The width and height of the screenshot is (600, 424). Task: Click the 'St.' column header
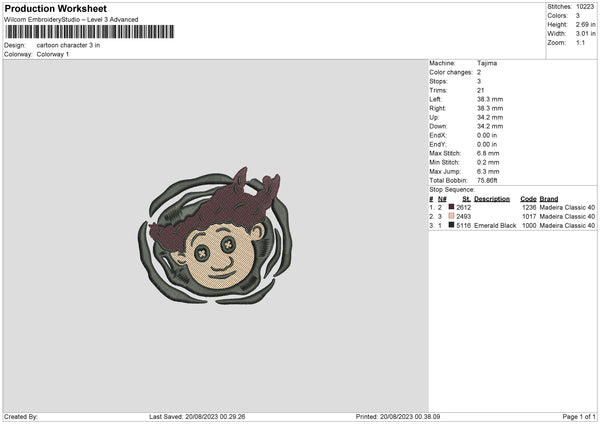coord(466,199)
